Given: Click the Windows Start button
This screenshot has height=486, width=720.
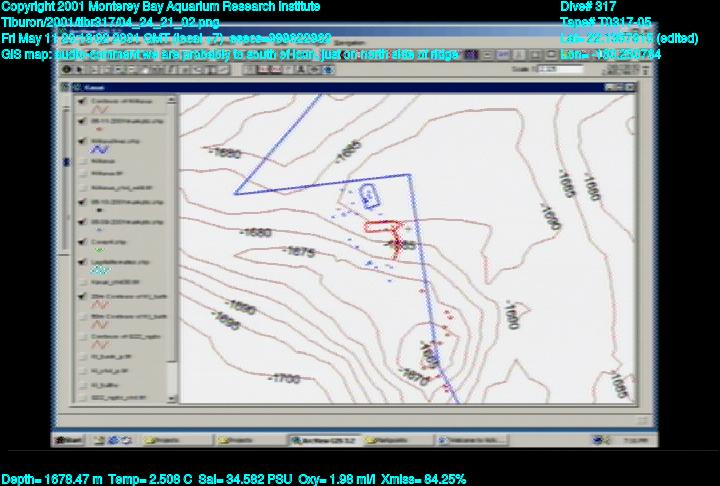Looking at the screenshot, I should pyautogui.click(x=68, y=439).
